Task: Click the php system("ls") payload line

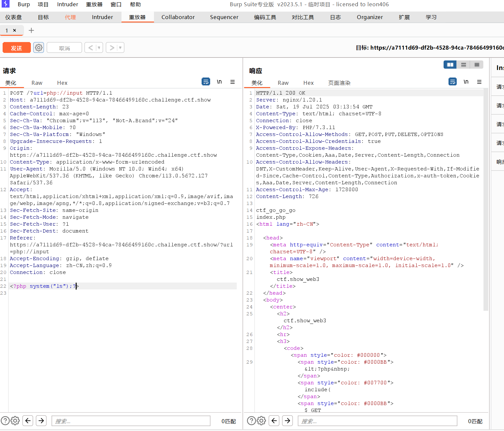Action: 44,286
